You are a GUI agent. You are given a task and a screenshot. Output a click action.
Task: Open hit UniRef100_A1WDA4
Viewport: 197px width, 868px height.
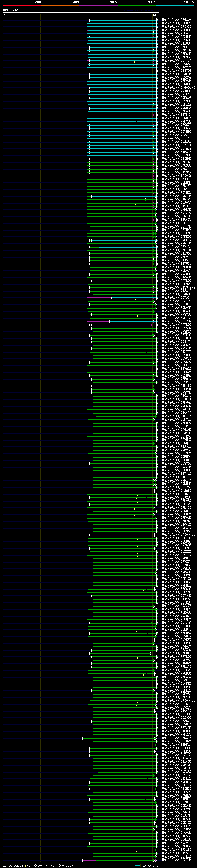[x=176, y=542]
